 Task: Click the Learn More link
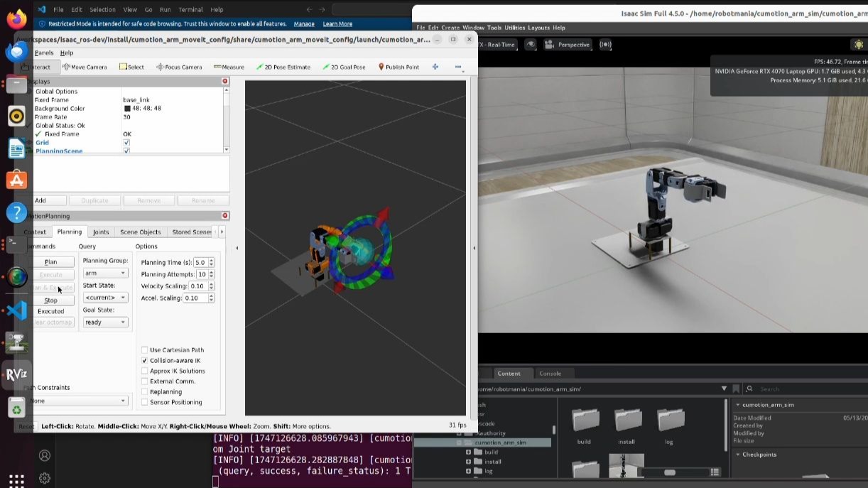337,24
